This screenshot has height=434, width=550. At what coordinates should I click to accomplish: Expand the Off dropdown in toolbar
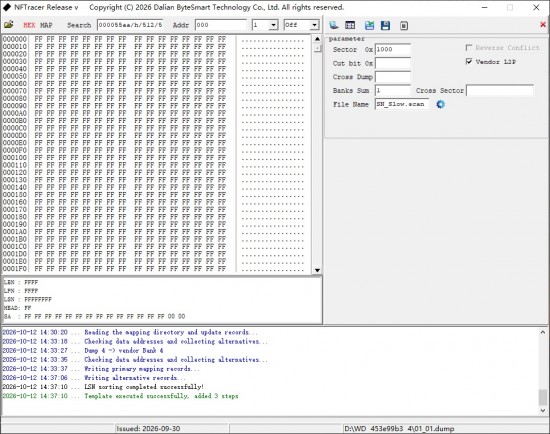tap(301, 25)
